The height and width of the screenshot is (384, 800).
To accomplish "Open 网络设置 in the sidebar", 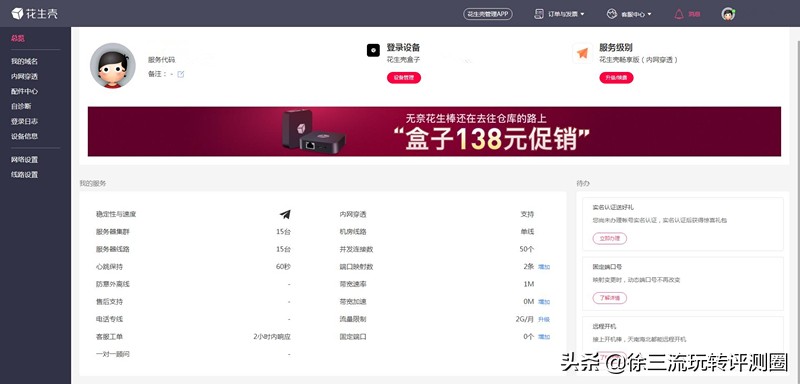I will coord(24,160).
